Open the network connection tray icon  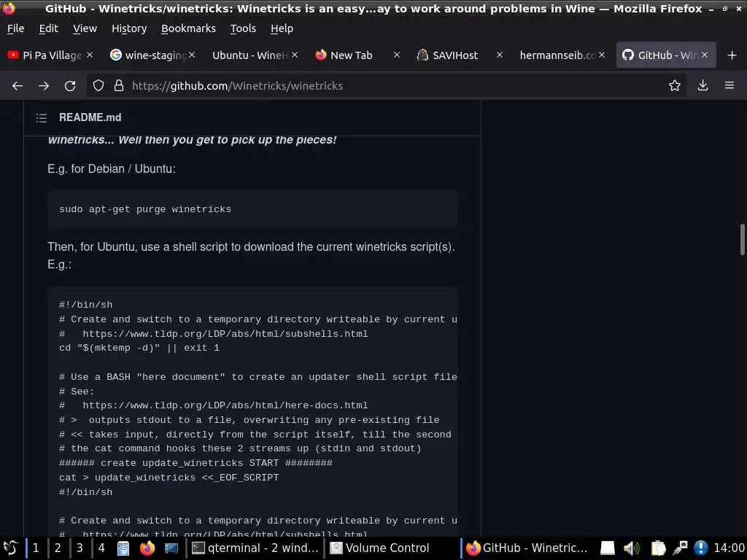[680, 548]
